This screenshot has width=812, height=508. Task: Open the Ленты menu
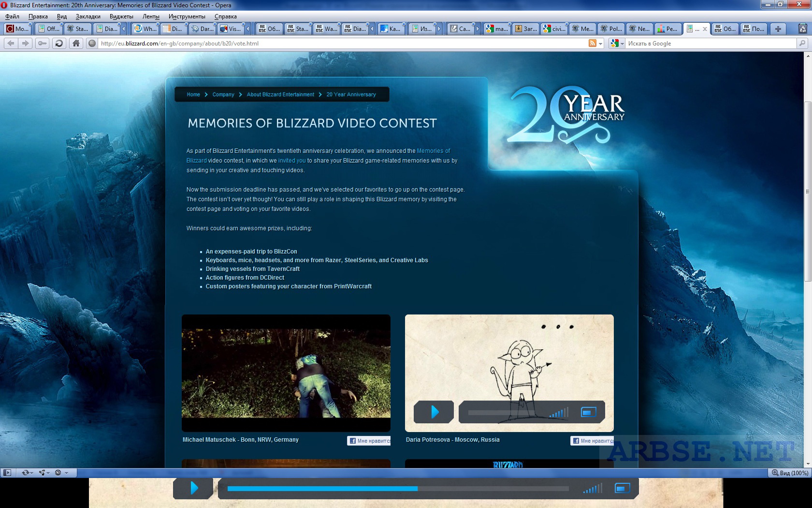pos(151,16)
